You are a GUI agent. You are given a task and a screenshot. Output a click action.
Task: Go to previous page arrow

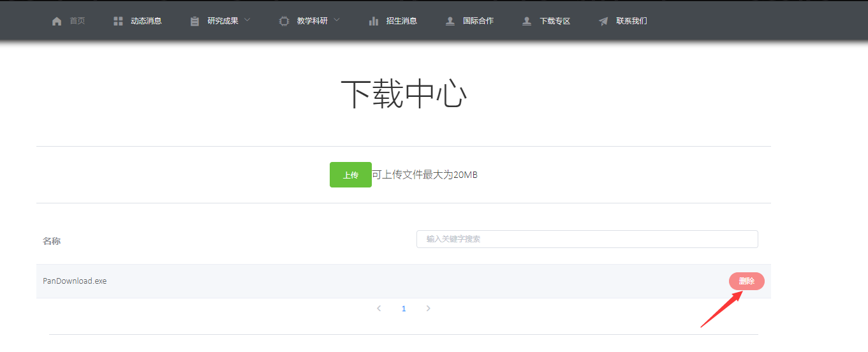(379, 309)
